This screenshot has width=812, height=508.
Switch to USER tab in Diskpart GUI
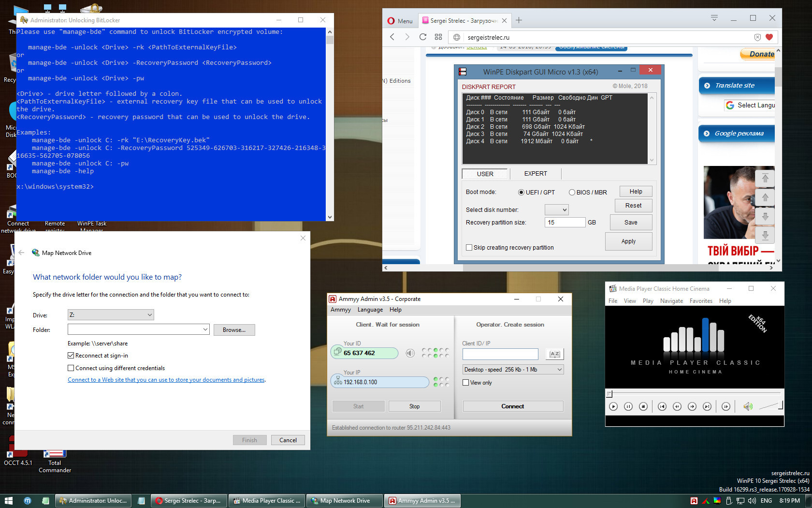pyautogui.click(x=485, y=174)
